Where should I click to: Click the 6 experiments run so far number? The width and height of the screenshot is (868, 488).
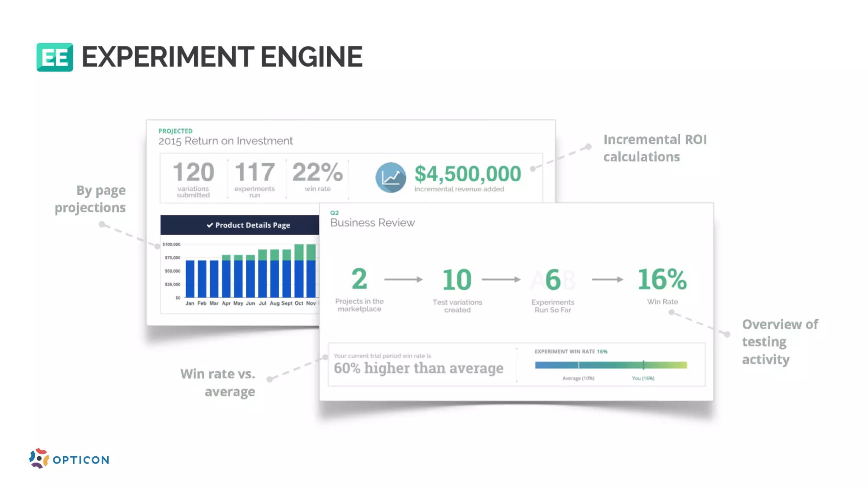(553, 280)
